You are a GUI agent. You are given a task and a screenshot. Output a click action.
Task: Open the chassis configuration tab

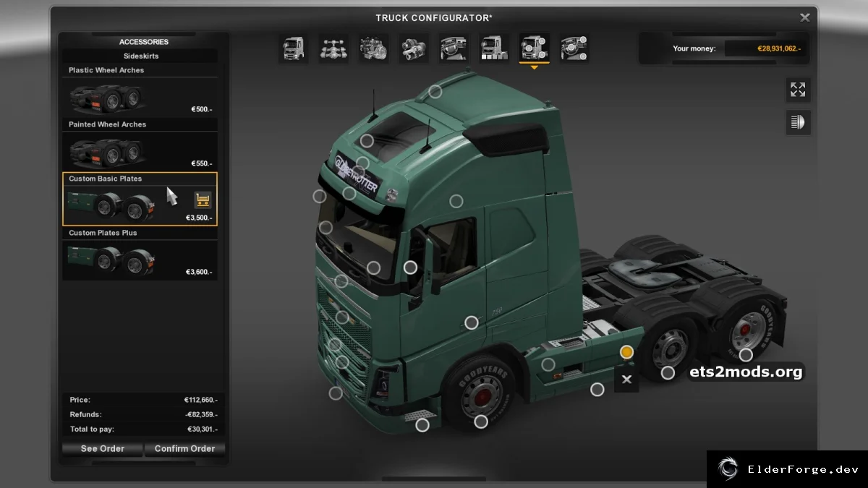pos(333,48)
